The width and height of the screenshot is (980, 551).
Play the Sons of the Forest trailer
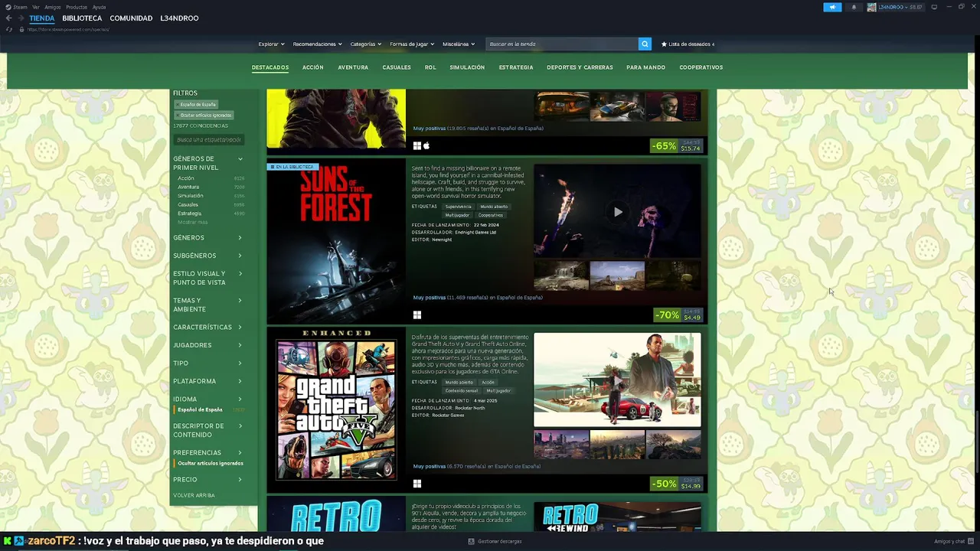618,212
